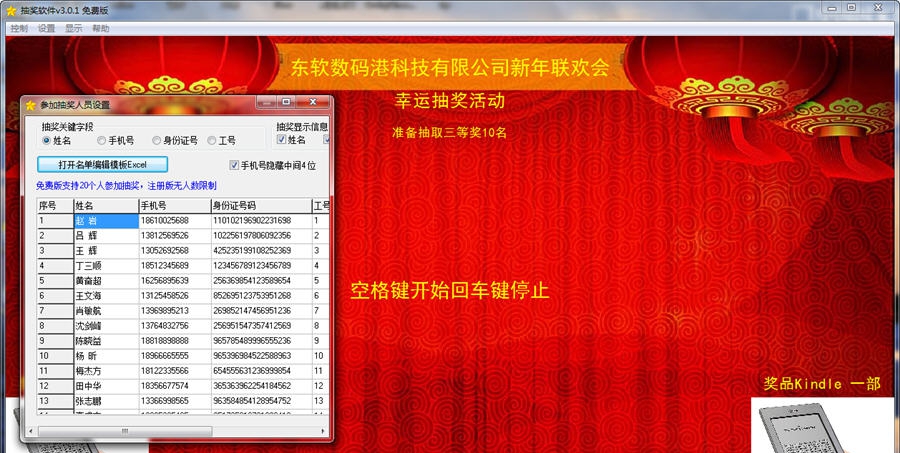Screen dimensions: 900x453
Task: Click the 手机号 column header
Action: point(175,206)
